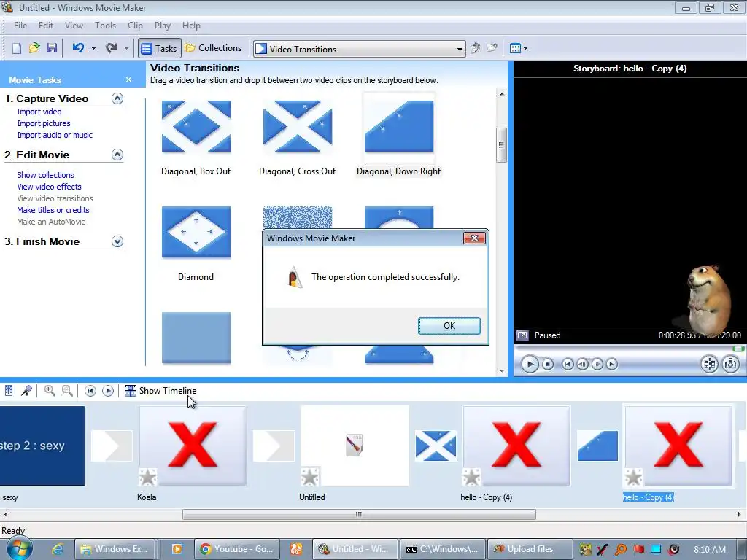Toggle the Collections pane button
747x560 pixels.
point(214,48)
